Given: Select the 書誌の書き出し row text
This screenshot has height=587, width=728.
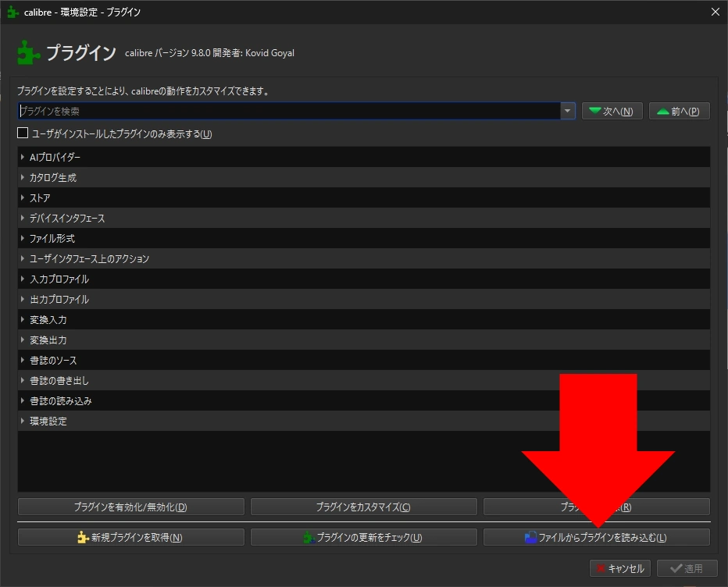Looking at the screenshot, I should click(x=59, y=381).
